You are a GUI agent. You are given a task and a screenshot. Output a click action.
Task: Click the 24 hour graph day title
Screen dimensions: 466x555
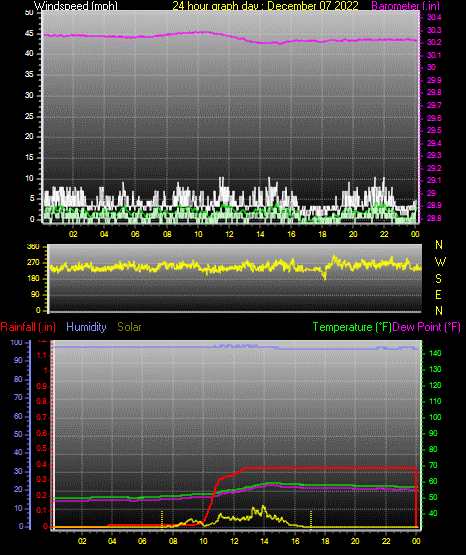click(265, 6)
